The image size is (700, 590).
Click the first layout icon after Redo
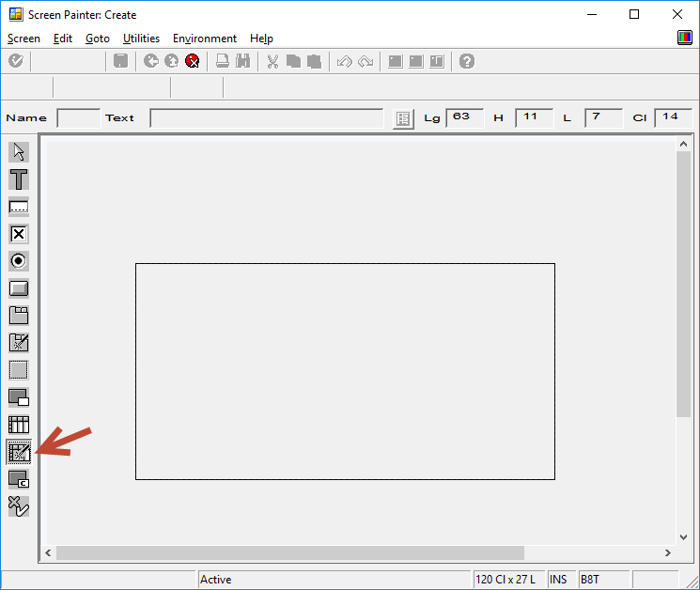click(x=395, y=61)
